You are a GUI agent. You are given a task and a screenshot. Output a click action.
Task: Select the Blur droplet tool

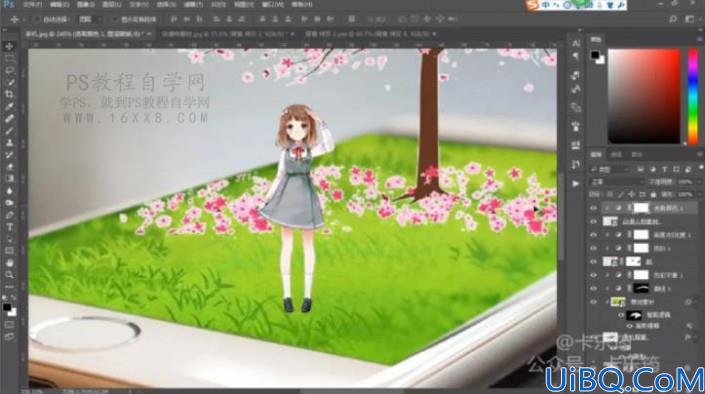point(9,191)
